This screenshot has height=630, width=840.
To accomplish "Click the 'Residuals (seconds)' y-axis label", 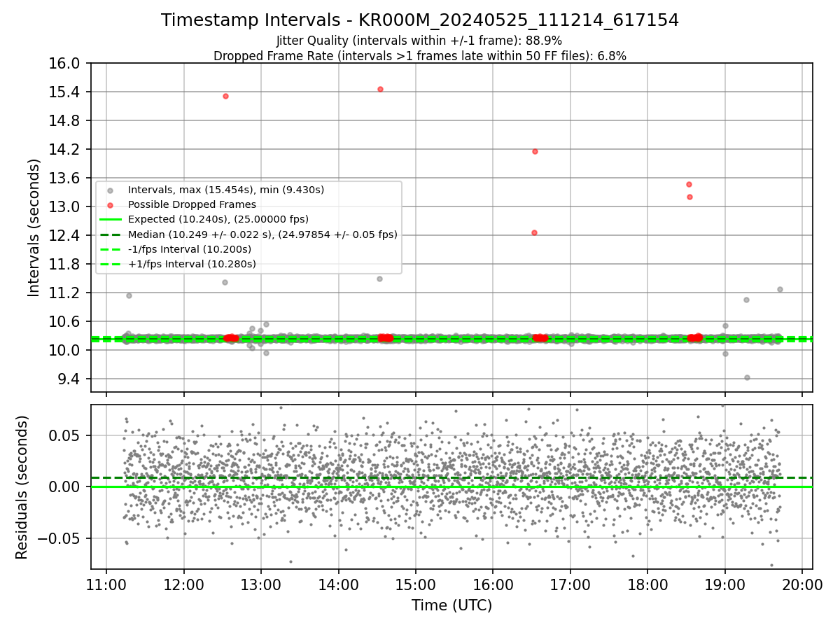I will (x=22, y=487).
